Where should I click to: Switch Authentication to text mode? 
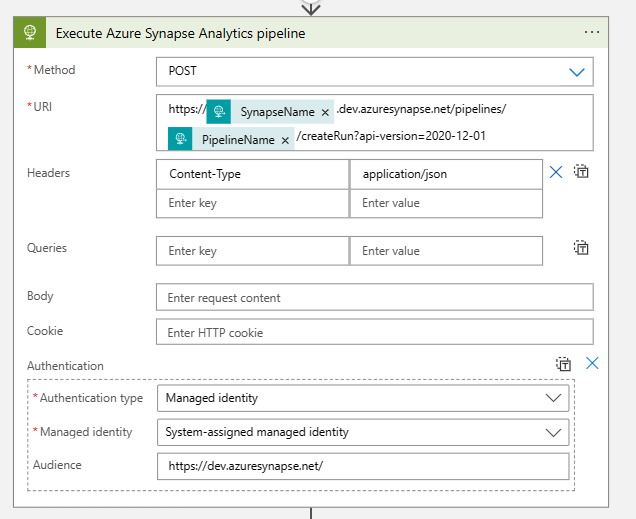(563, 364)
